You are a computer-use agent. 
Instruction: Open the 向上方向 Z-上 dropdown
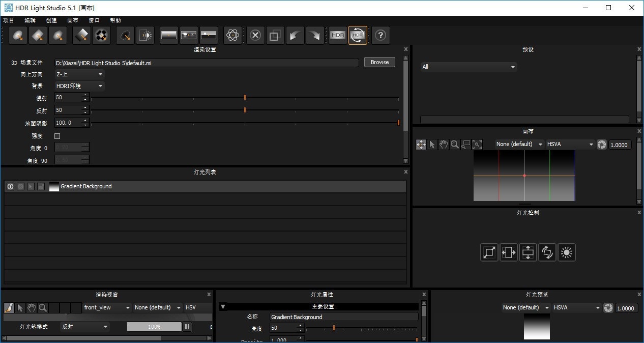(79, 74)
